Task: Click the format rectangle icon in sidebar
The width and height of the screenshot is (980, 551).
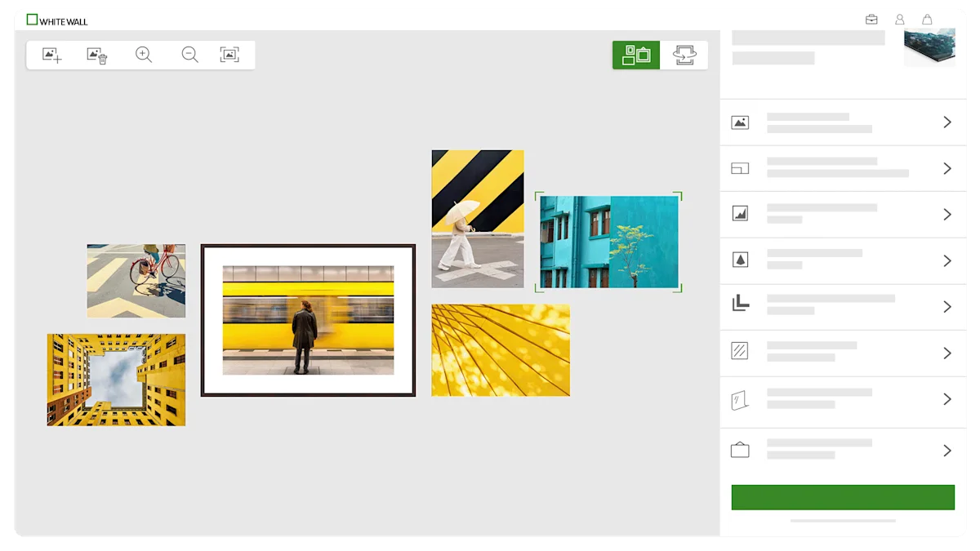Action: tap(740, 168)
